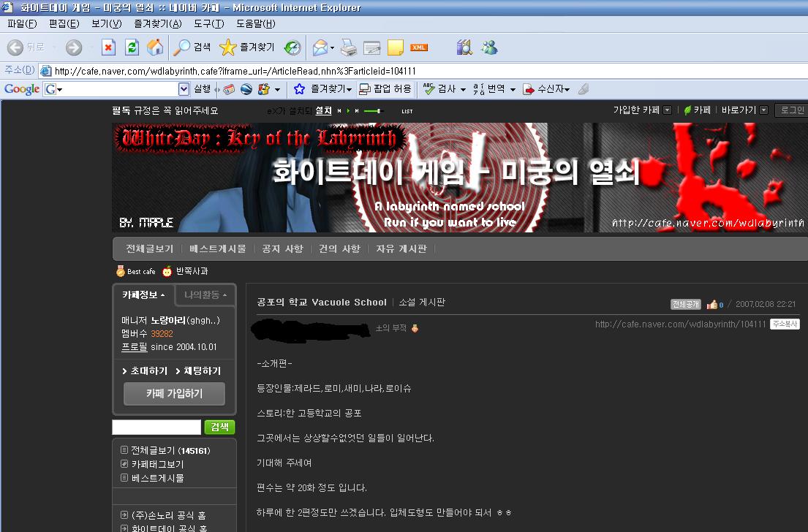808x532 pixels.
Task: Open the 즐겨찾기 star favorites pane
Action: 247,47
